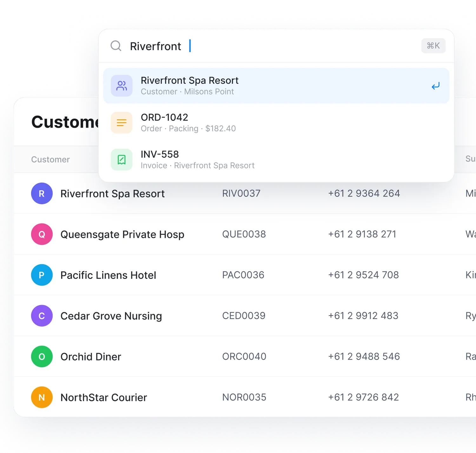The width and height of the screenshot is (476, 453).
Task: Click the ⌘K shortcut badge
Action: [433, 46]
